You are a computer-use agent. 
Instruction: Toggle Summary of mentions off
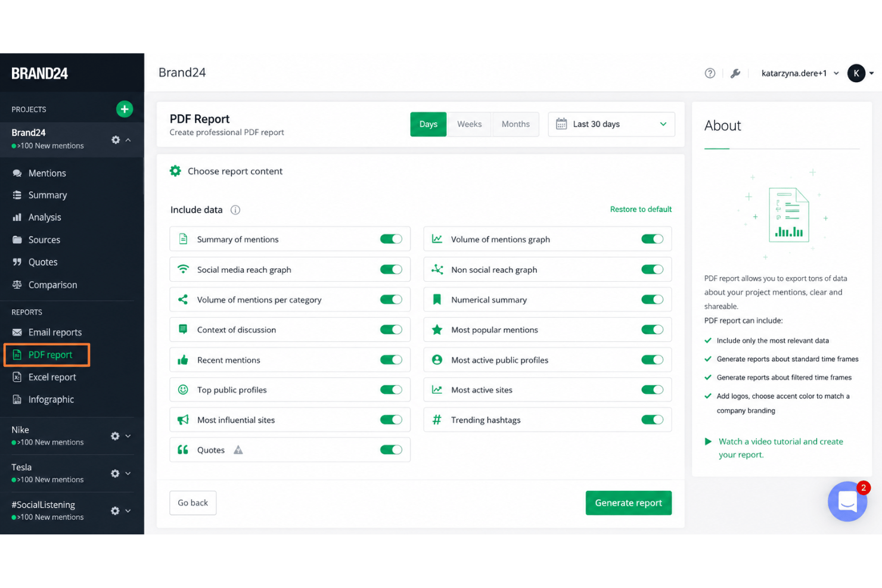click(391, 239)
